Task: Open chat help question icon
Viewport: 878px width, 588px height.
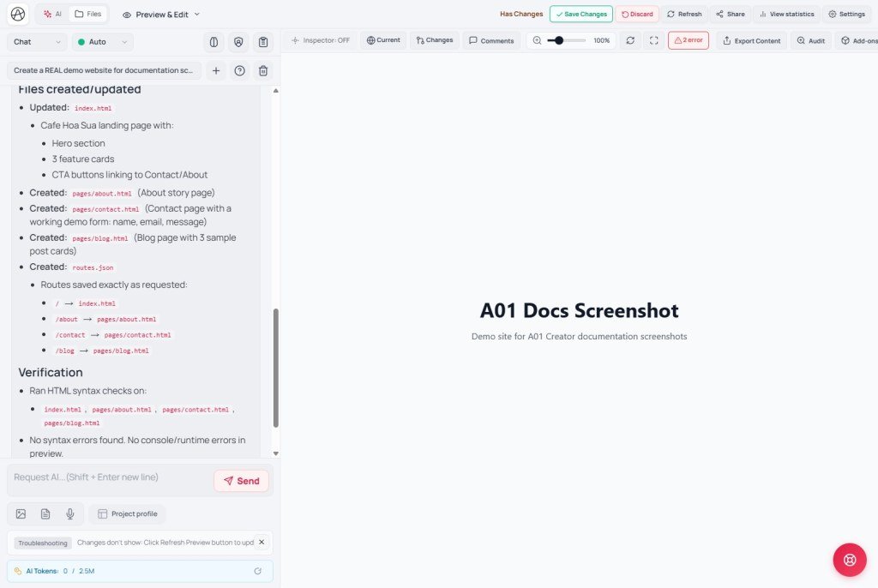Action: (x=240, y=70)
